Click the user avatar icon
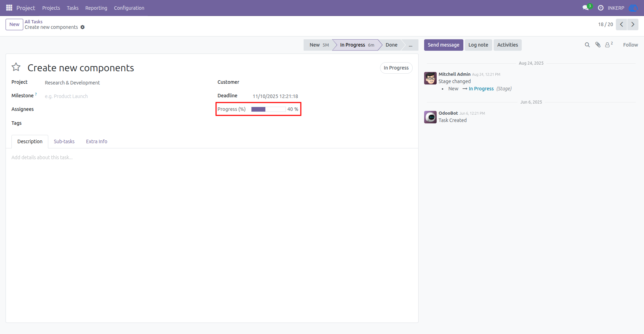Image resolution: width=644 pixels, height=334 pixels. pyautogui.click(x=633, y=8)
